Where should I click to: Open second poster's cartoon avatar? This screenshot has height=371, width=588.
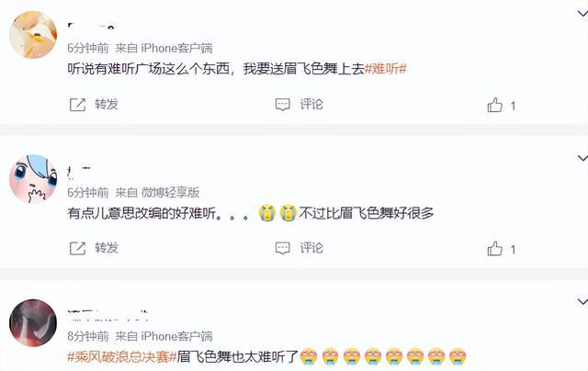pos(33,179)
